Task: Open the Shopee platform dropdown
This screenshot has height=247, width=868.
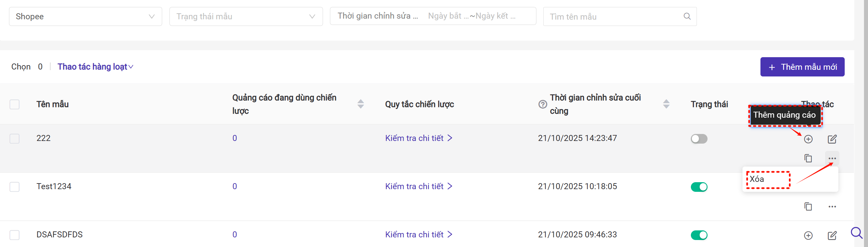Action: pyautogui.click(x=85, y=17)
